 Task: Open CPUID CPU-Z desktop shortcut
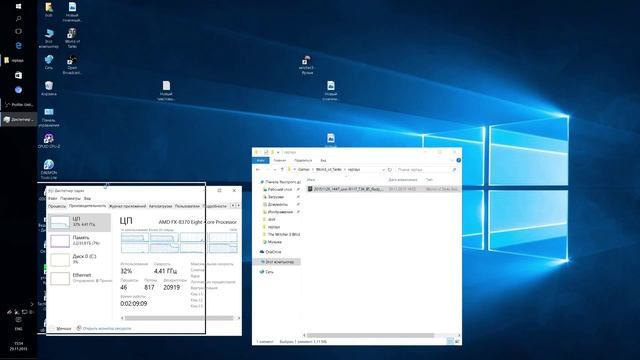click(49, 141)
